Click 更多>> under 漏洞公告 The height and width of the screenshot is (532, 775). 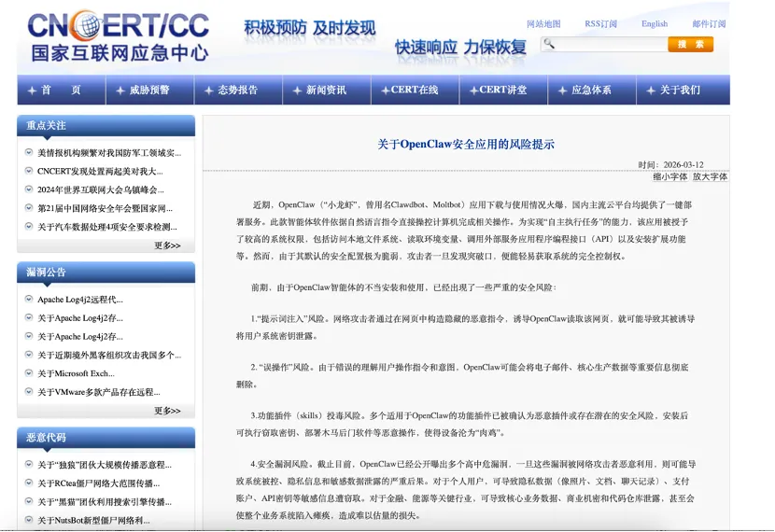point(167,411)
